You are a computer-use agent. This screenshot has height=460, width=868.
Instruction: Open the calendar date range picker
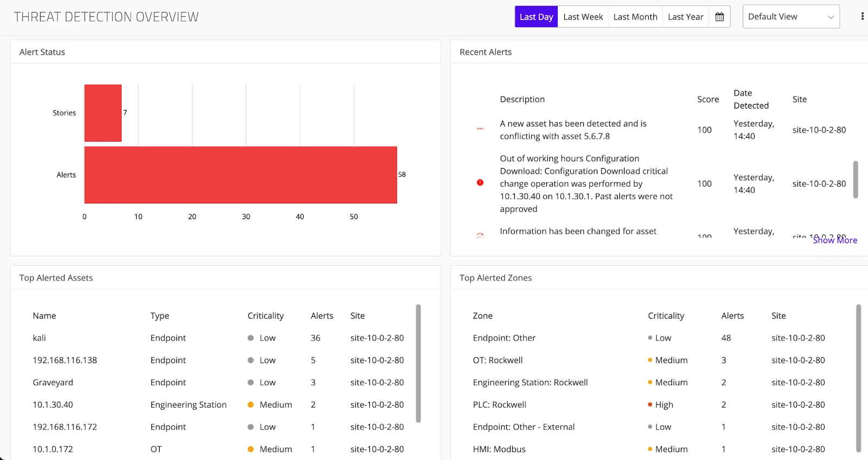pos(719,17)
